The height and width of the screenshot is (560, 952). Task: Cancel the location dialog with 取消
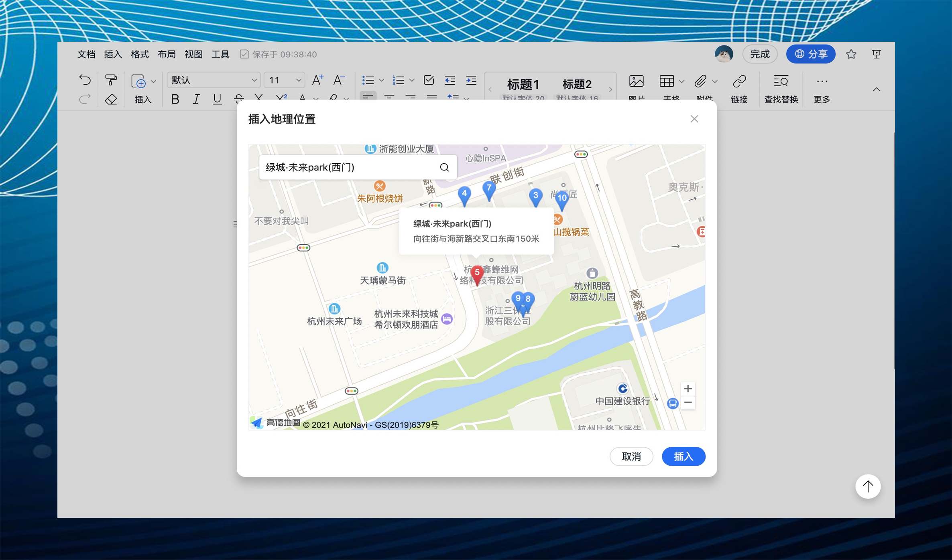click(631, 457)
